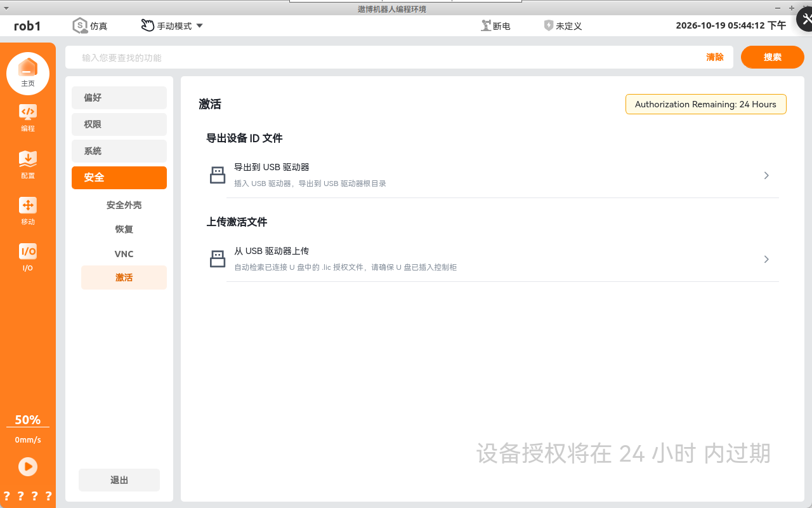
Task: Select the 偏好 preferences menu item
Action: (x=119, y=98)
